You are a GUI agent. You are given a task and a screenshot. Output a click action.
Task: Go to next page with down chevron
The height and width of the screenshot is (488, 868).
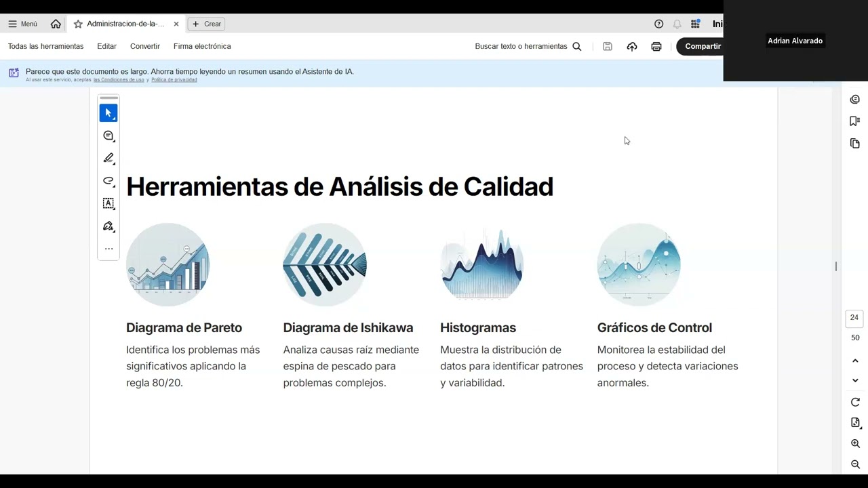855,380
